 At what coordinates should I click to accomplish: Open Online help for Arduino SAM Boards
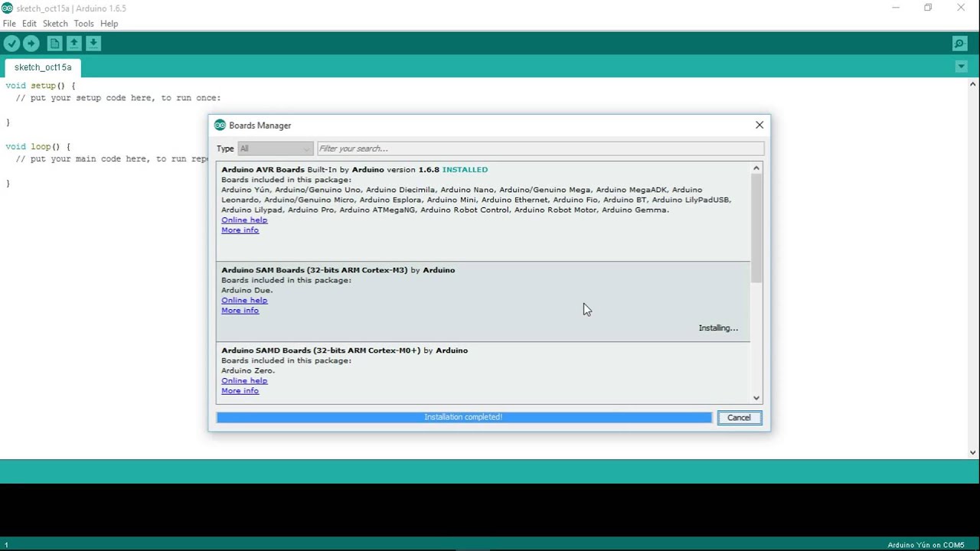tap(244, 300)
